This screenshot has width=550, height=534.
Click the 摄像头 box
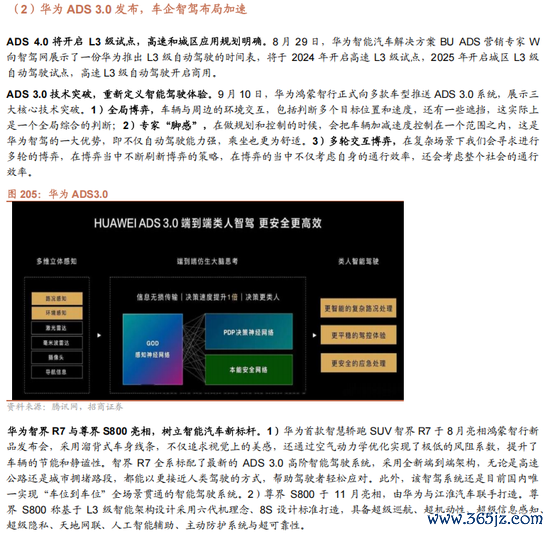point(57,357)
